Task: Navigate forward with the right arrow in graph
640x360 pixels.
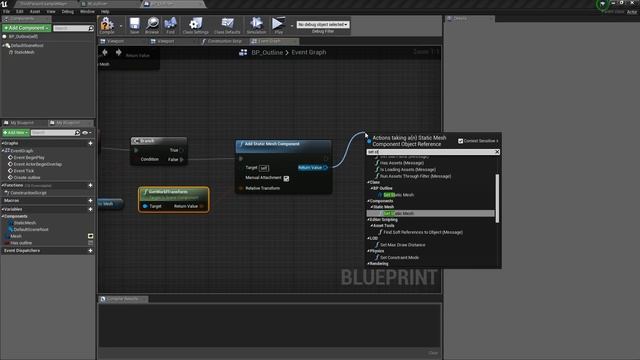Action: point(118,52)
